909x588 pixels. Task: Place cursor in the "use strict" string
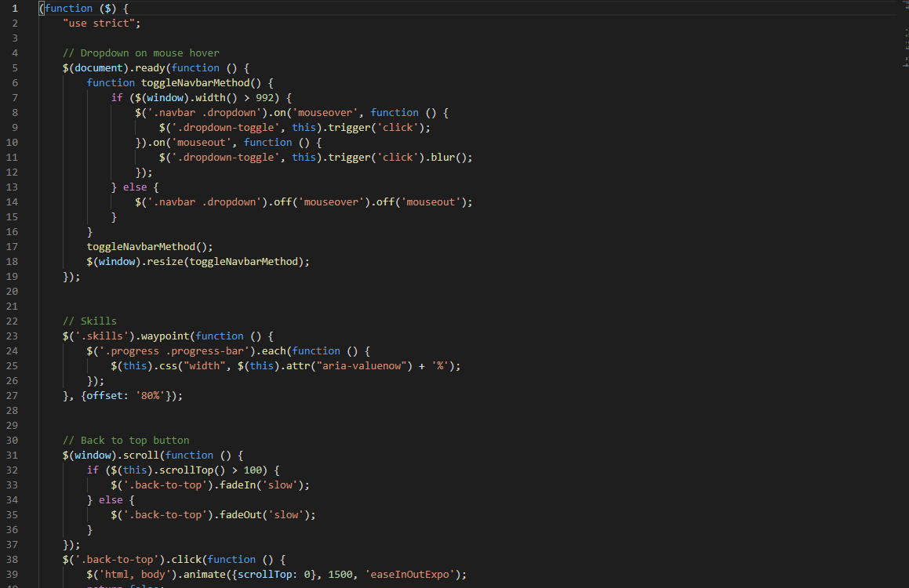click(101, 24)
